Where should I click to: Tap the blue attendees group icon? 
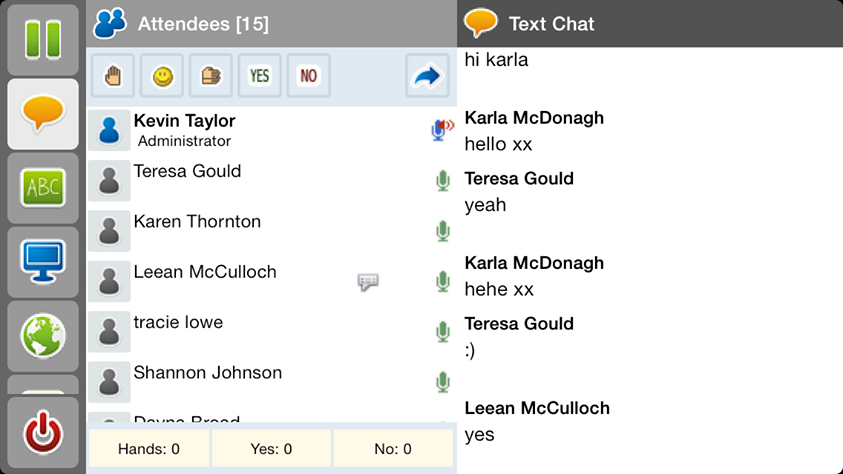click(110, 23)
